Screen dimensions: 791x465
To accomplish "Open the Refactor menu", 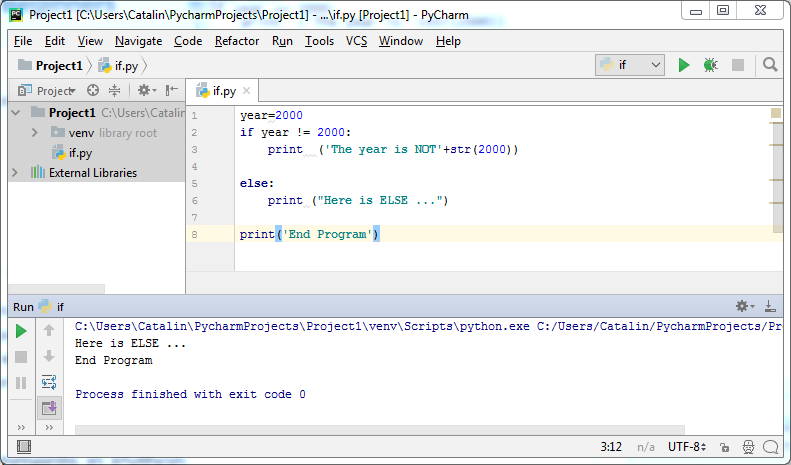I will (x=237, y=41).
